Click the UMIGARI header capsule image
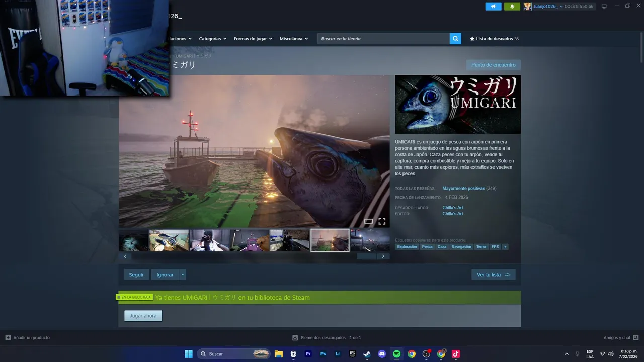This screenshot has height=362, width=644. click(x=458, y=105)
